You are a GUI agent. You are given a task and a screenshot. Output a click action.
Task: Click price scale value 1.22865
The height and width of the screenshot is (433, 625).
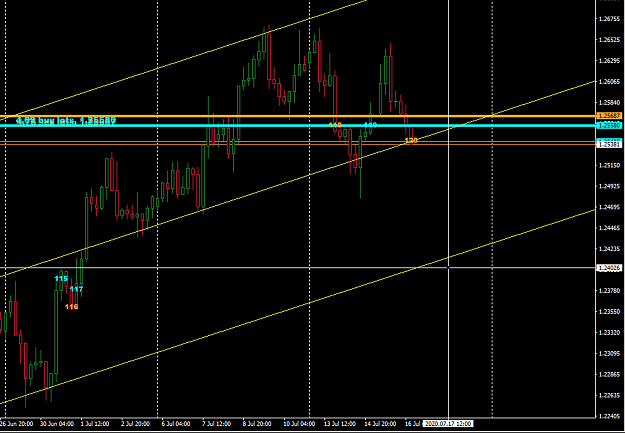point(609,374)
